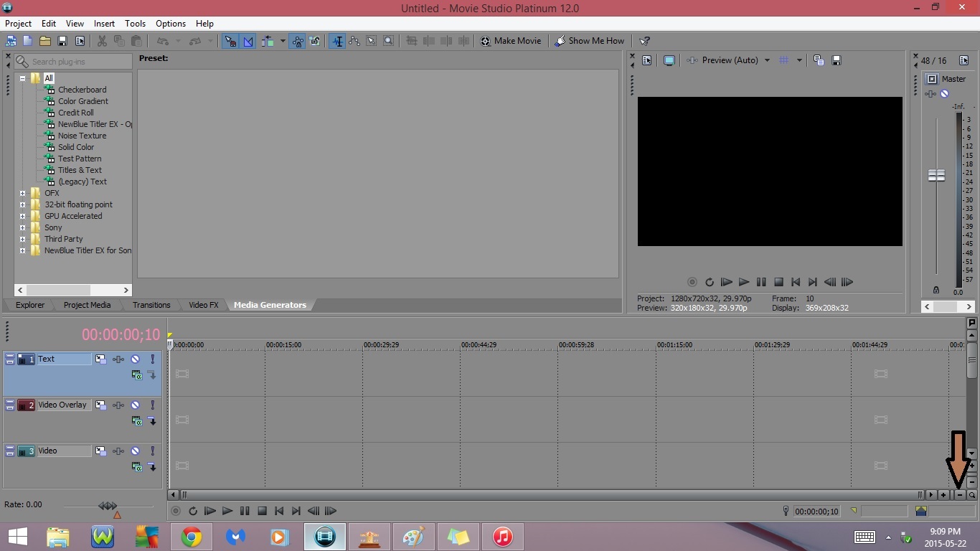The image size is (980, 551).
Task: Click Track FX on the Text track
Action: (x=118, y=359)
